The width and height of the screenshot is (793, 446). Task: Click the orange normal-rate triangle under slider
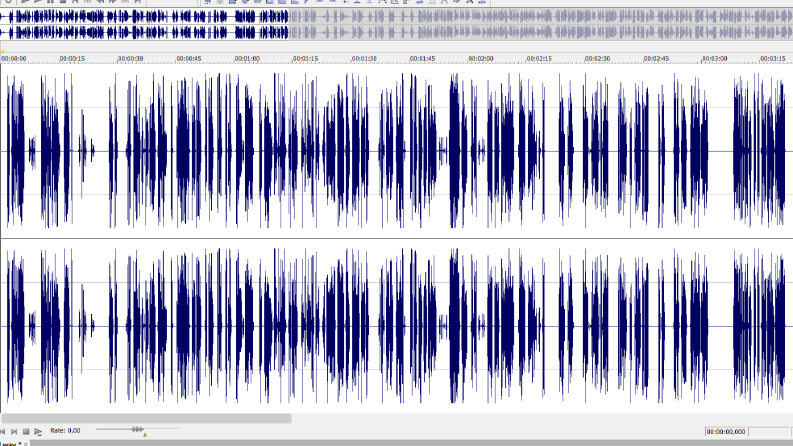pyautogui.click(x=145, y=434)
